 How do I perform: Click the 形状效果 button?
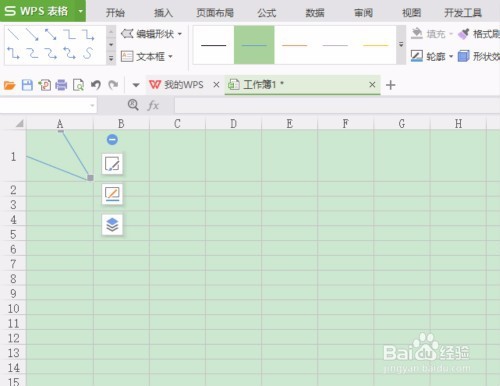(x=479, y=56)
